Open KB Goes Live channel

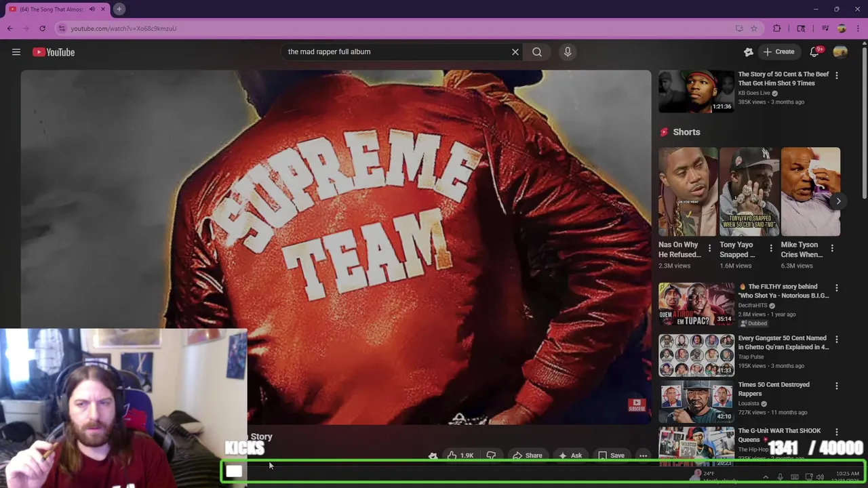(754, 93)
